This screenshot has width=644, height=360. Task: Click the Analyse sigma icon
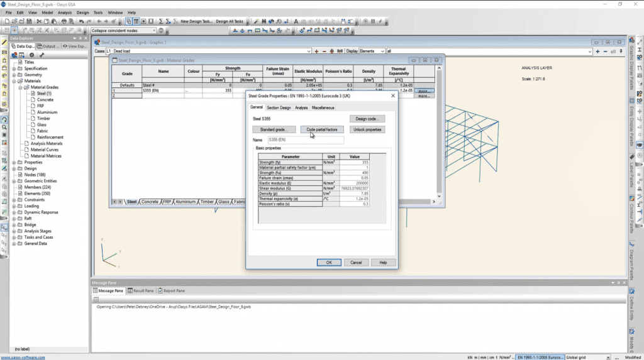[x=160, y=21]
